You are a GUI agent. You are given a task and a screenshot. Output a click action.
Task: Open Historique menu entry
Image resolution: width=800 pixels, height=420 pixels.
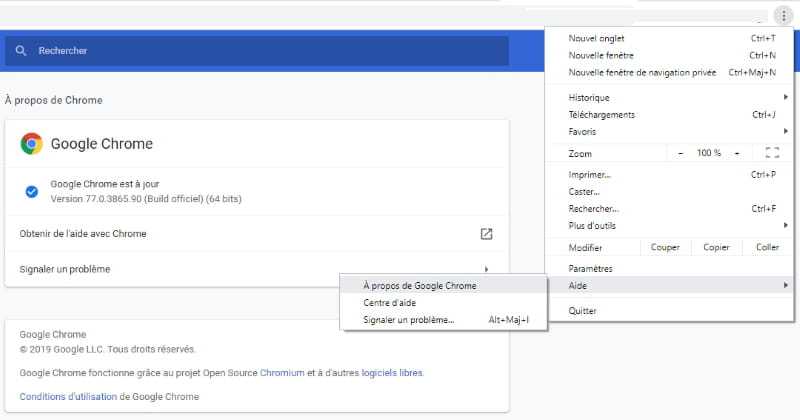click(669, 97)
